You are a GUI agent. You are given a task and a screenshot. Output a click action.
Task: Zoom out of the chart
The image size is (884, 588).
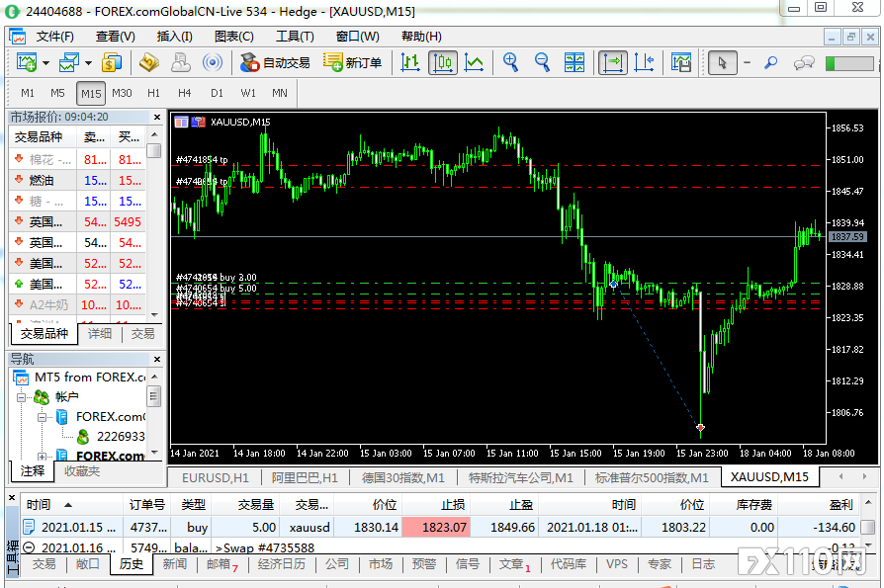pos(542,62)
